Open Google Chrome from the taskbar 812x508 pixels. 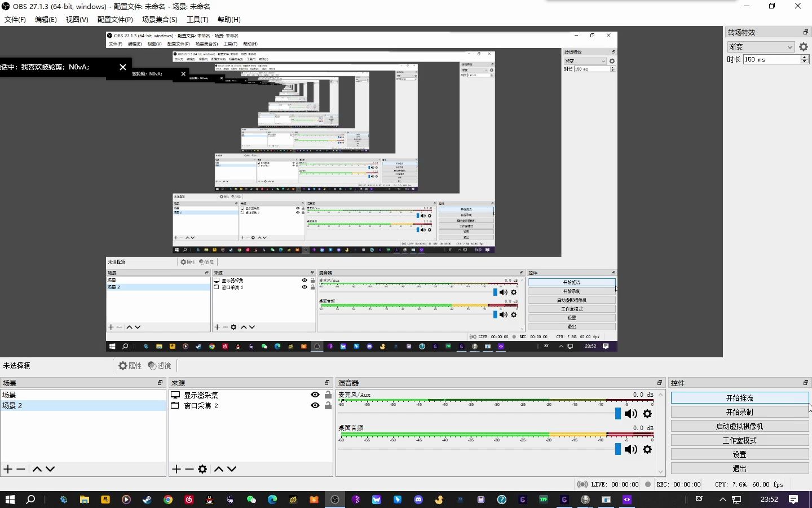(168, 500)
